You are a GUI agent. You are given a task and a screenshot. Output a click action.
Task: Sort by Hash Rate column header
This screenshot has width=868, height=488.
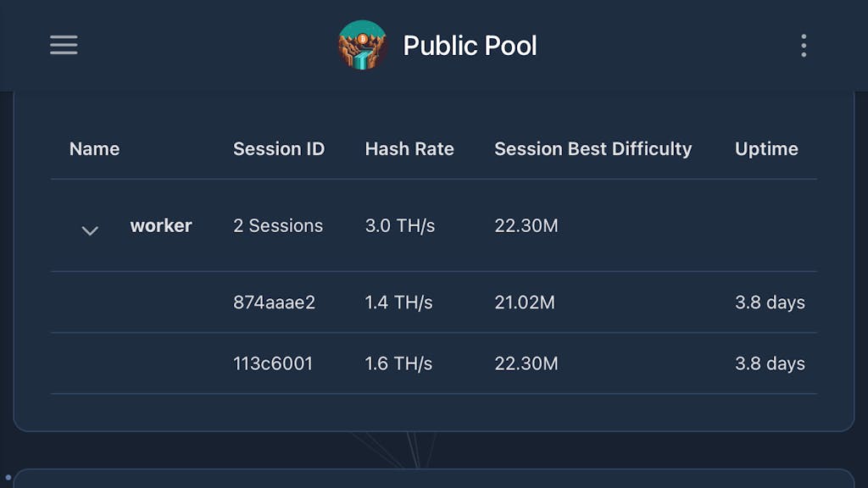click(x=409, y=149)
